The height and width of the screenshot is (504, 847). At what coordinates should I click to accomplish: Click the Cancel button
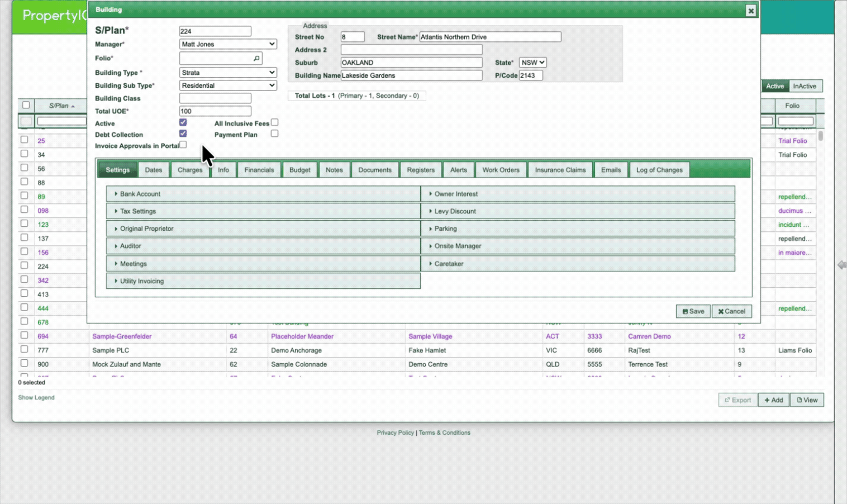point(732,311)
